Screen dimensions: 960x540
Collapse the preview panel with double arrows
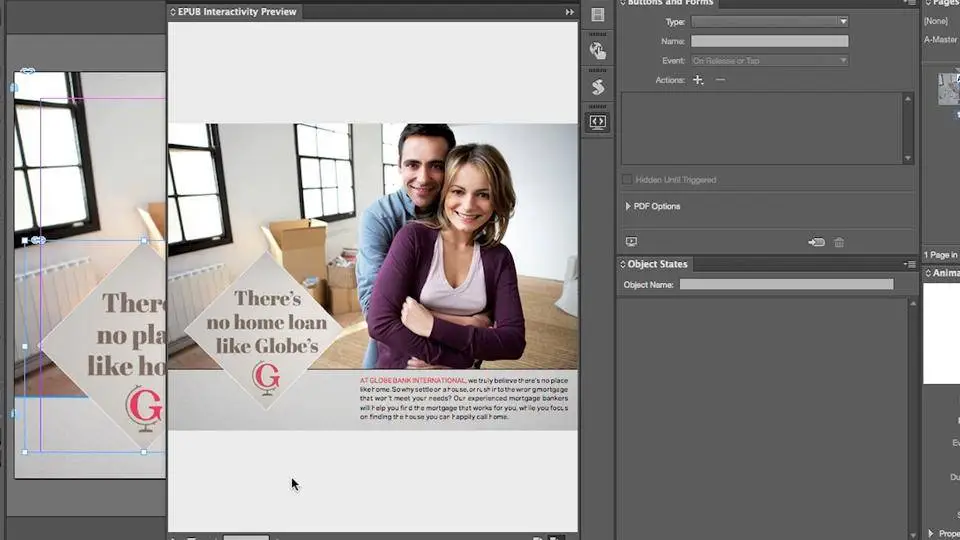(569, 12)
